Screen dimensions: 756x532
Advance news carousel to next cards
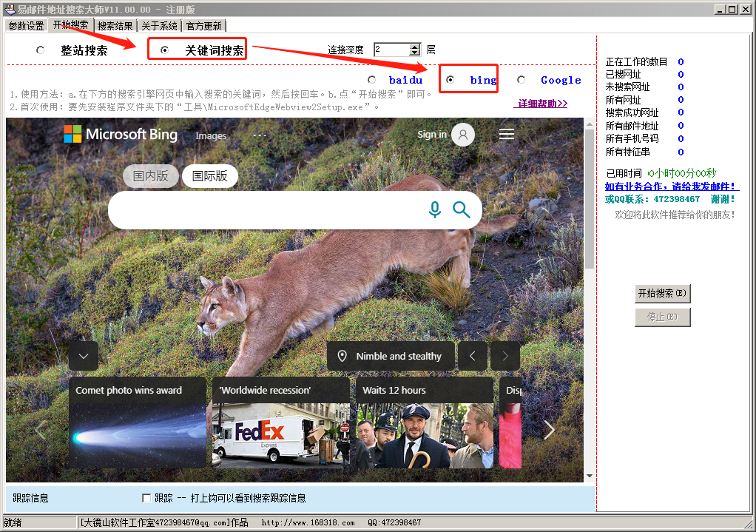tap(549, 430)
